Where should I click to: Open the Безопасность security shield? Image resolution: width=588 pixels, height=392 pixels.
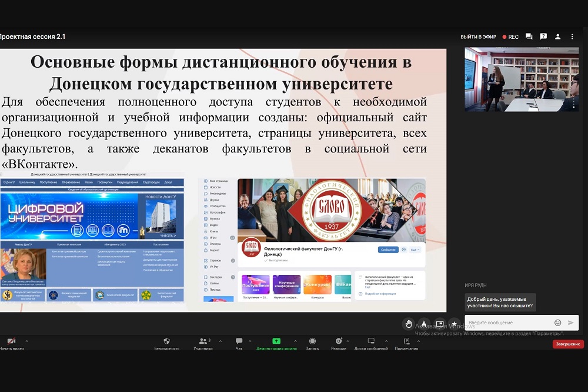[166, 341]
